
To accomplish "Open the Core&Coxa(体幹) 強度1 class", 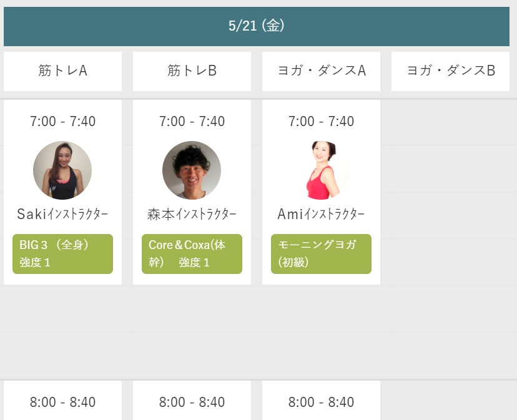I will tap(192, 254).
